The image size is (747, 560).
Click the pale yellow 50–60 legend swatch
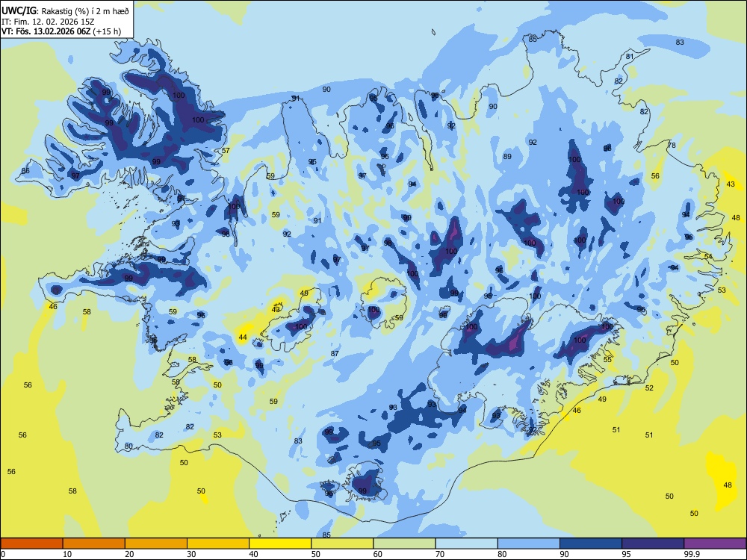pos(342,544)
